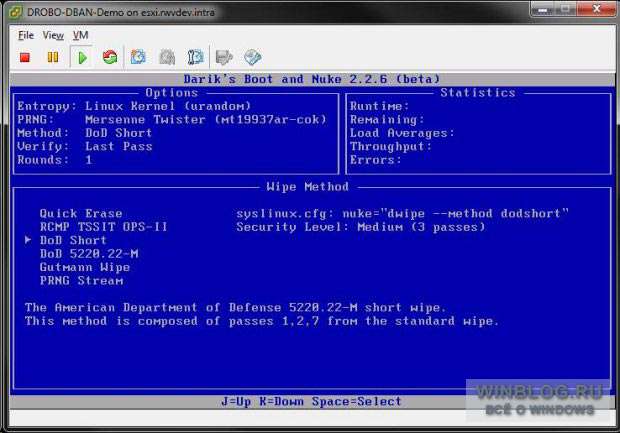The width and height of the screenshot is (620, 433).
Task: Click the Throughput statistics label
Action: click(x=391, y=147)
